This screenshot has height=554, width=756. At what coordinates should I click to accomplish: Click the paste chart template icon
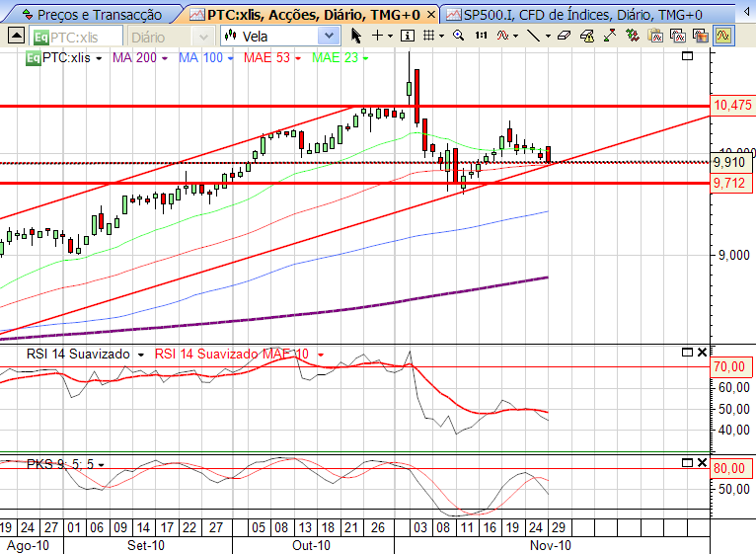click(655, 36)
